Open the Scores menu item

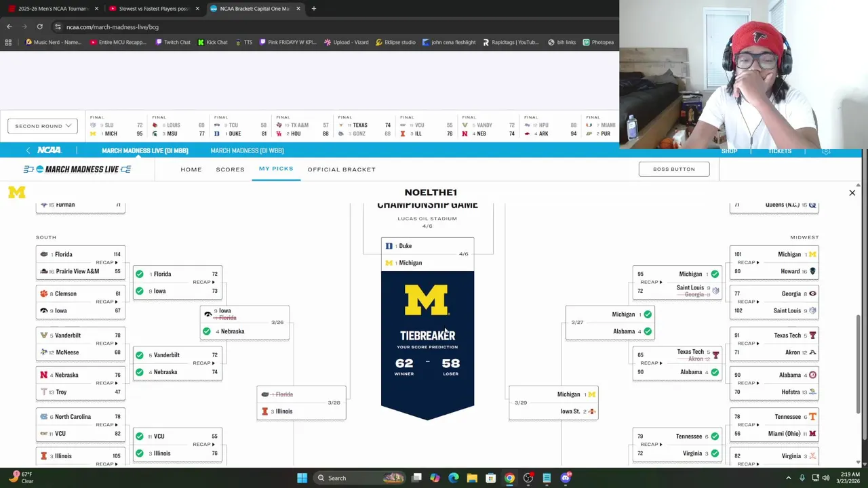pos(230,169)
